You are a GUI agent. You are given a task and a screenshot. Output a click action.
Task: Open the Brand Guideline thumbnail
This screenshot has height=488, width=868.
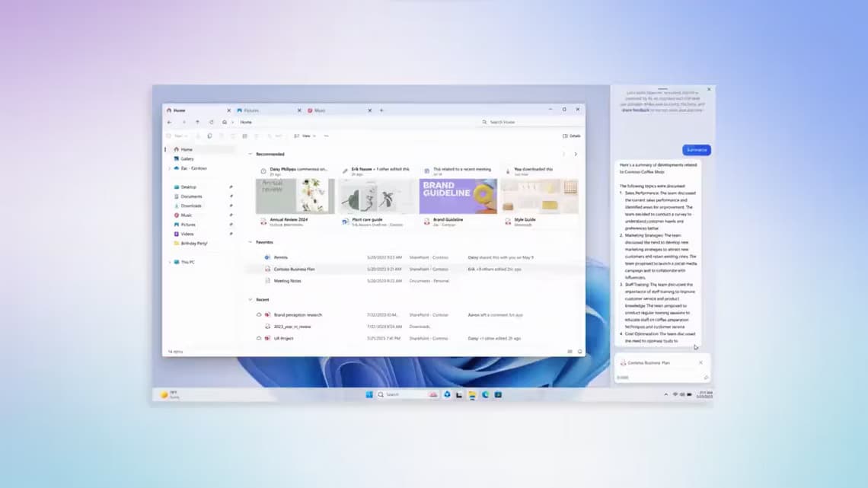458,196
